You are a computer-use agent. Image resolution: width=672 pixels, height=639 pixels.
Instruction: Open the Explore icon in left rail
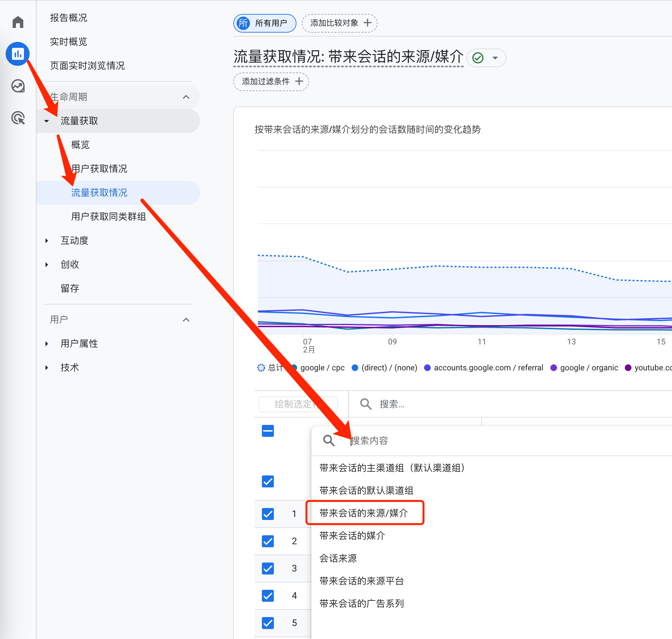coord(18,86)
